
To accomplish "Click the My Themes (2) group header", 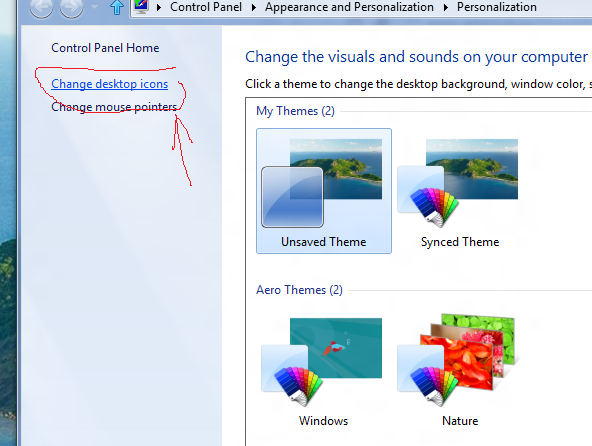I will click(295, 111).
